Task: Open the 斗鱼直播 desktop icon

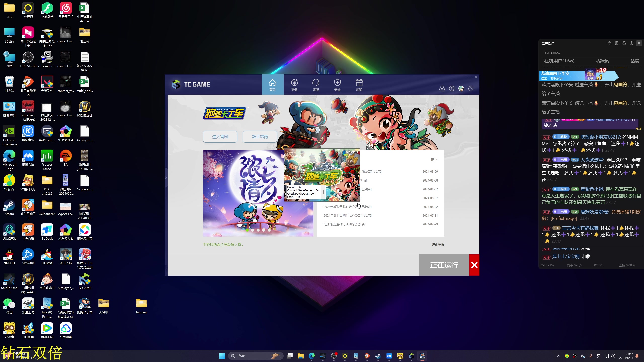Action: (28, 232)
